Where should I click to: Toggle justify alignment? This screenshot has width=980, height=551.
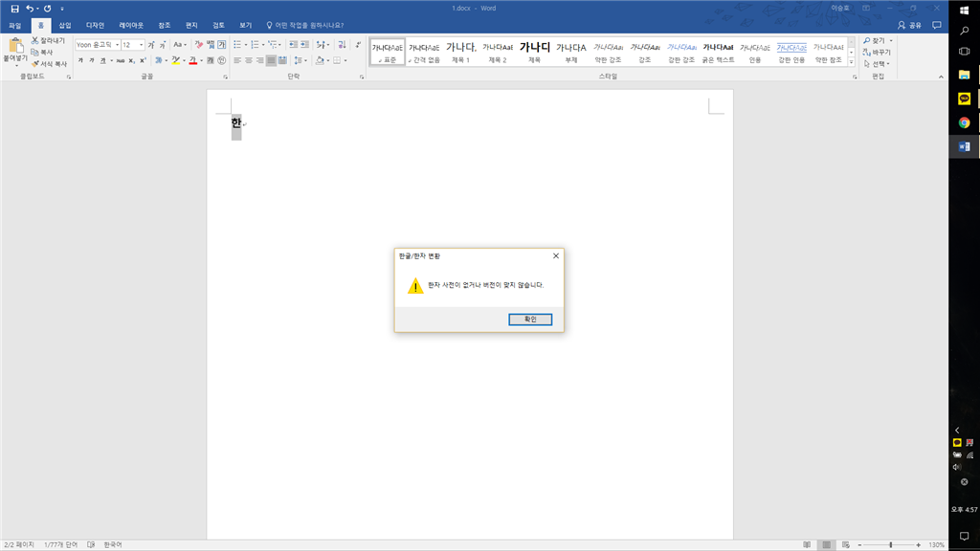(x=271, y=60)
